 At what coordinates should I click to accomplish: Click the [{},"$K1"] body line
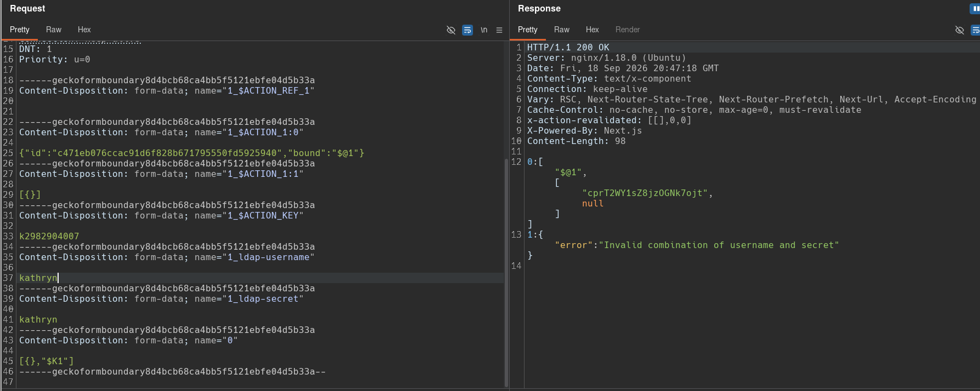tap(47, 361)
